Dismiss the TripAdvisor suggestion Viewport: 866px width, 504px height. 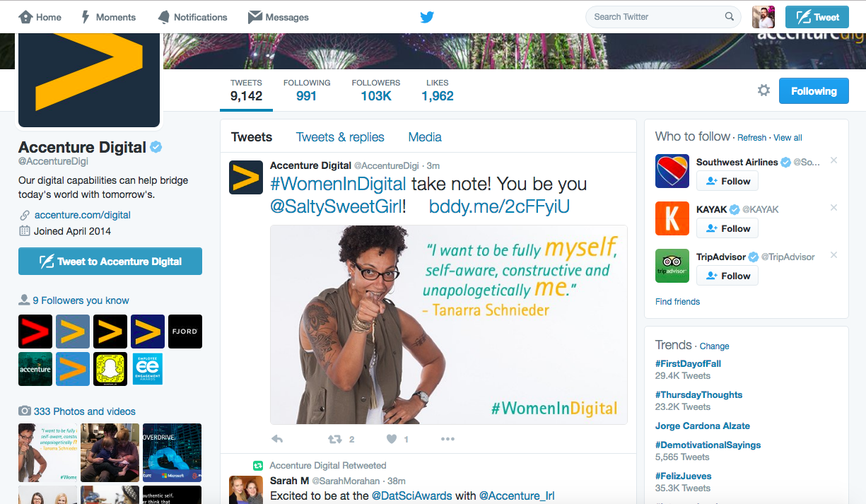tap(833, 255)
